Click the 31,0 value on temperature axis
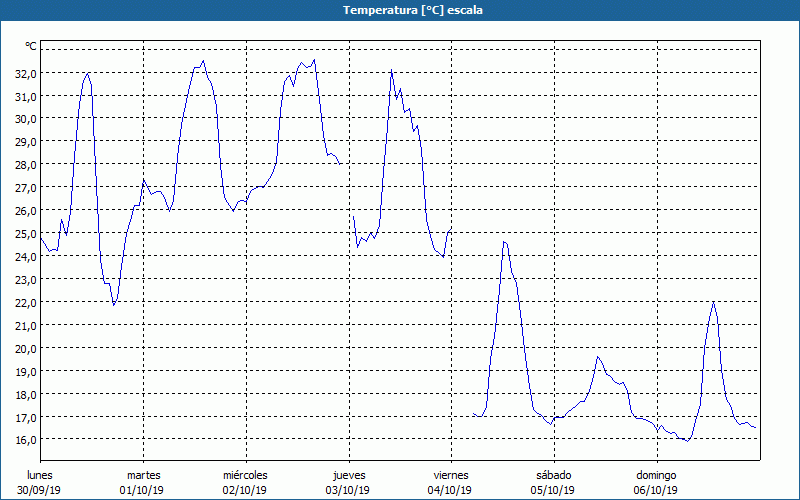This screenshot has height=500, width=800. (x=26, y=96)
